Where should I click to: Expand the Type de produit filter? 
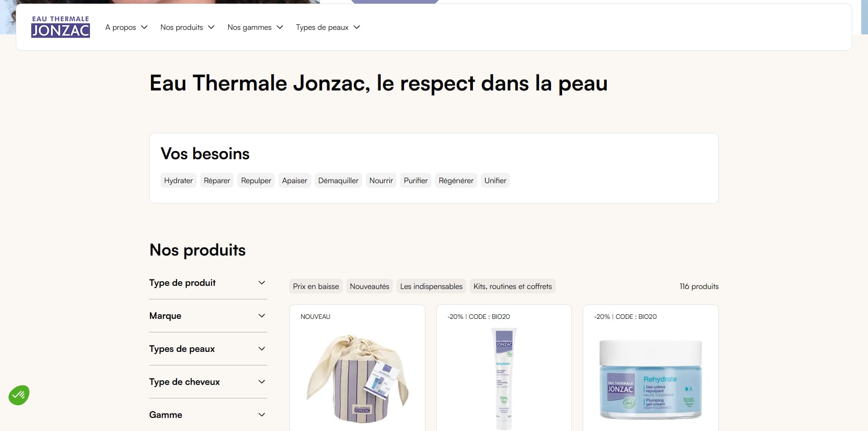click(x=208, y=283)
